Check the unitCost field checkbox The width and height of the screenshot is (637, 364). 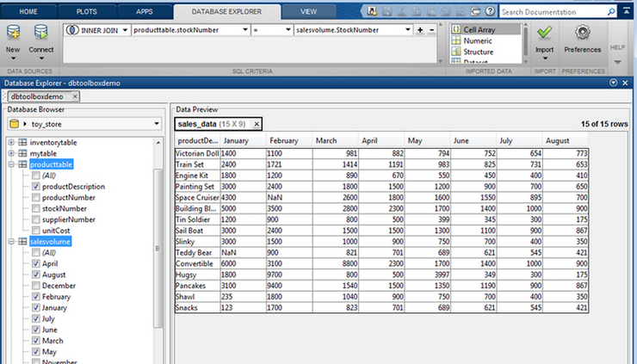(x=36, y=231)
